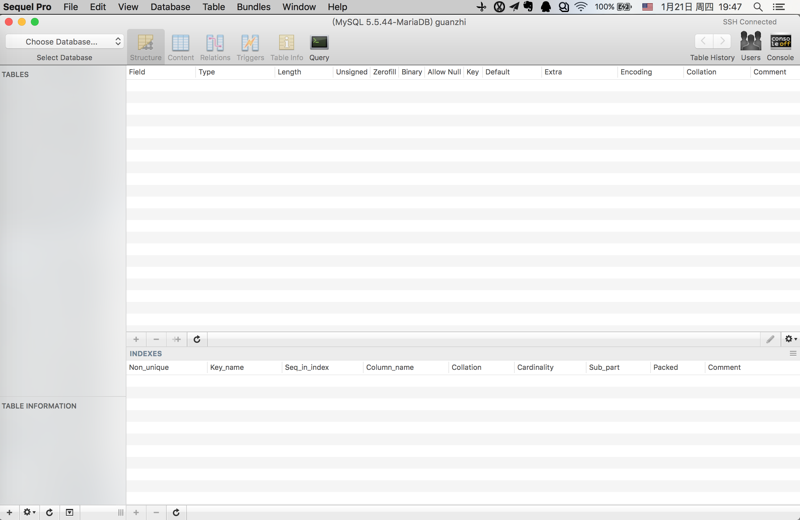Open the Table menu

tap(214, 7)
